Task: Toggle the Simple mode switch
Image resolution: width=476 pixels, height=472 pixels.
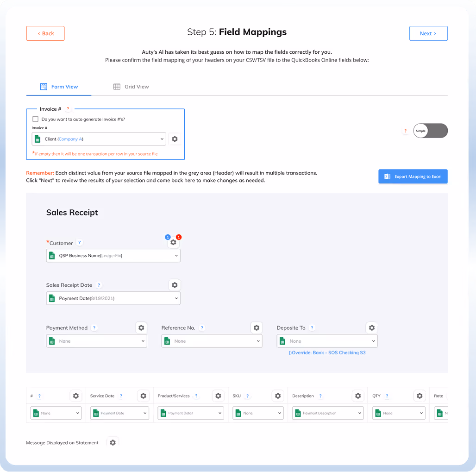Action: [431, 131]
